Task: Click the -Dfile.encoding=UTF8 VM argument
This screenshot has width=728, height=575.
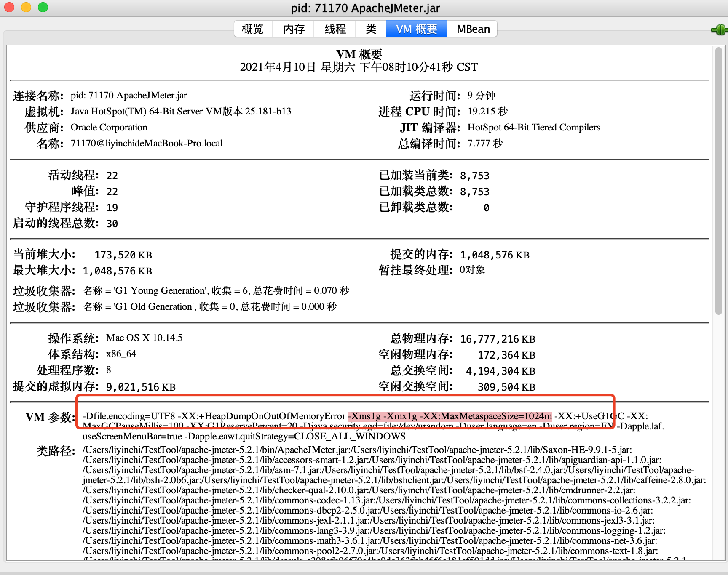Action: coord(128,416)
